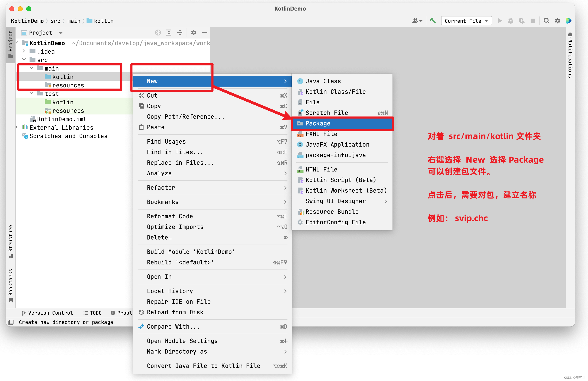Open the Structure side tab
The height and width of the screenshot is (381, 588).
point(11,241)
